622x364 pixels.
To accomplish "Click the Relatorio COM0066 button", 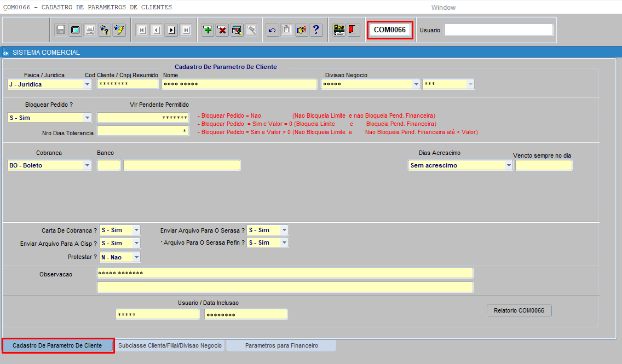I will point(519,311).
